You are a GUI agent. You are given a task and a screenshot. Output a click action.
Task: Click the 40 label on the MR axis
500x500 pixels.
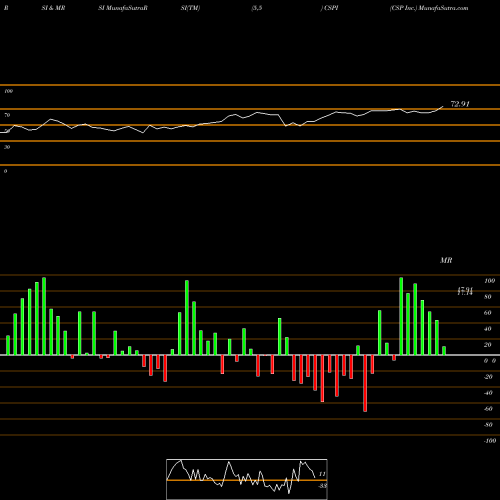point(488,329)
